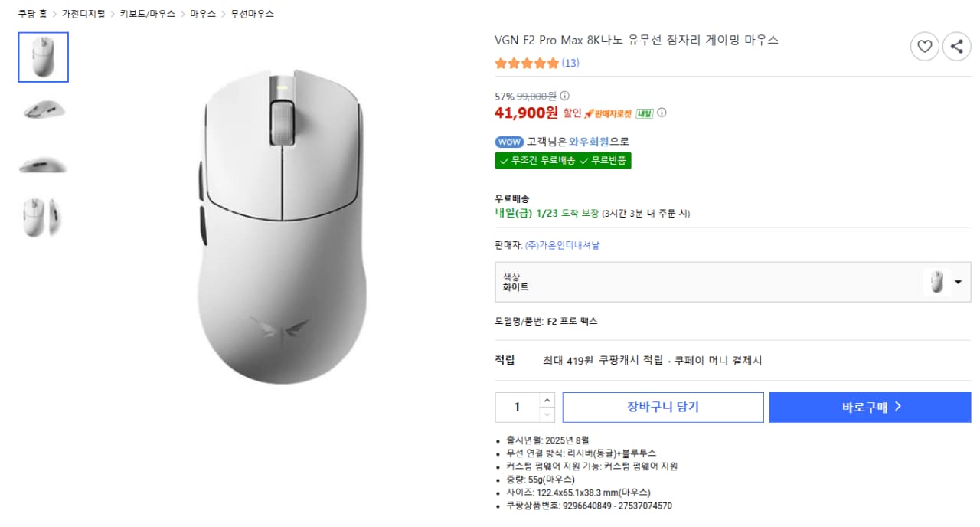Add the mouse to your wishlist

[924, 46]
